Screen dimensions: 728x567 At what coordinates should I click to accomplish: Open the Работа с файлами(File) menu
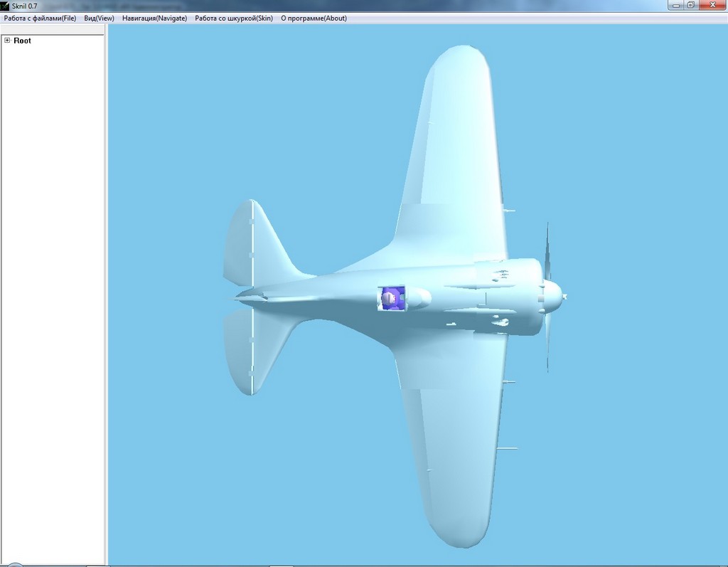[x=40, y=18]
